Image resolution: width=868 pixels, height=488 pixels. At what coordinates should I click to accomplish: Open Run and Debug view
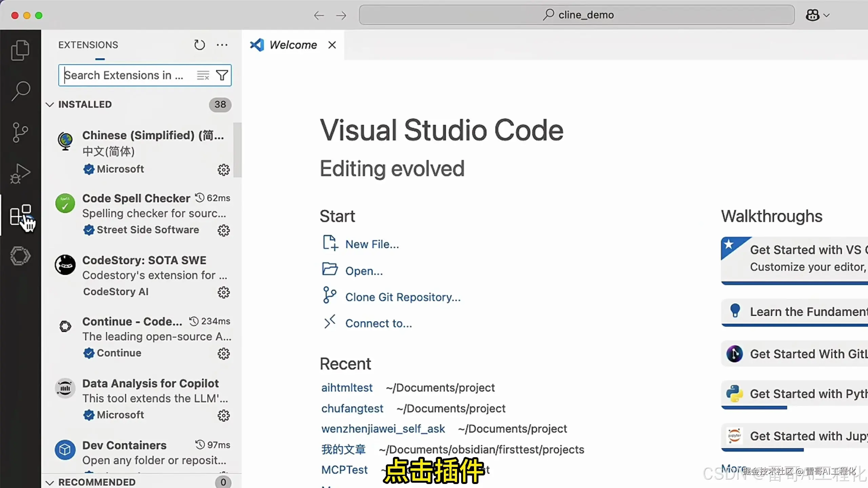tap(20, 174)
